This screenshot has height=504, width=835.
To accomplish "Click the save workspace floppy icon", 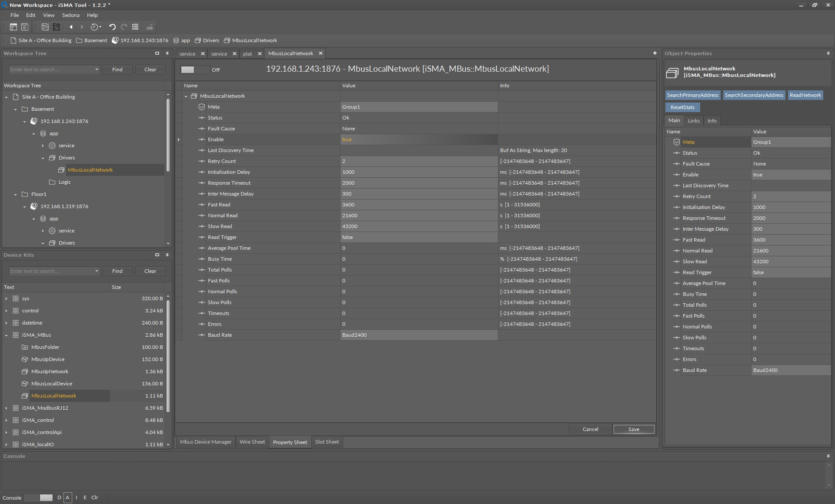I will click(x=25, y=27).
